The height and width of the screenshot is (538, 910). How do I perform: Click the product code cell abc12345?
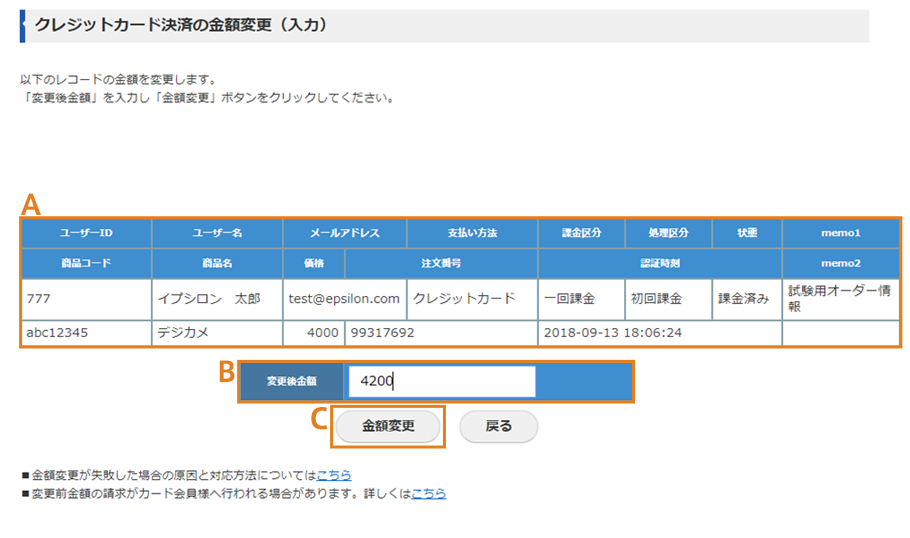(x=86, y=333)
